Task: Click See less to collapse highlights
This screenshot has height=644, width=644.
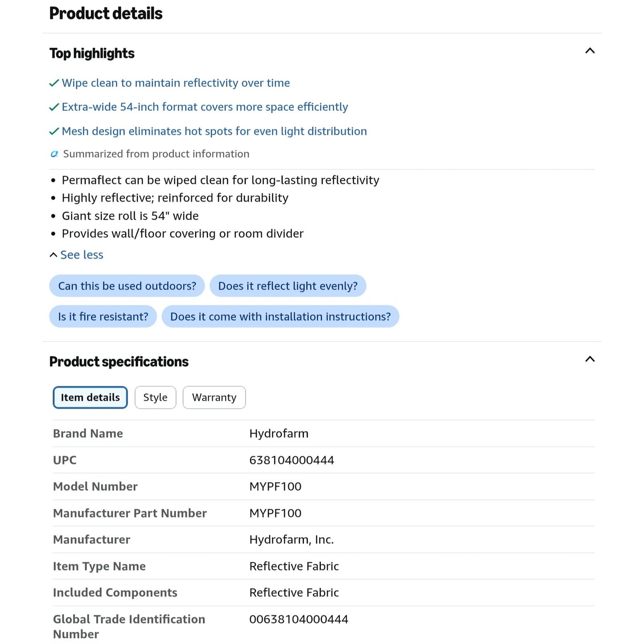Action: click(x=82, y=255)
